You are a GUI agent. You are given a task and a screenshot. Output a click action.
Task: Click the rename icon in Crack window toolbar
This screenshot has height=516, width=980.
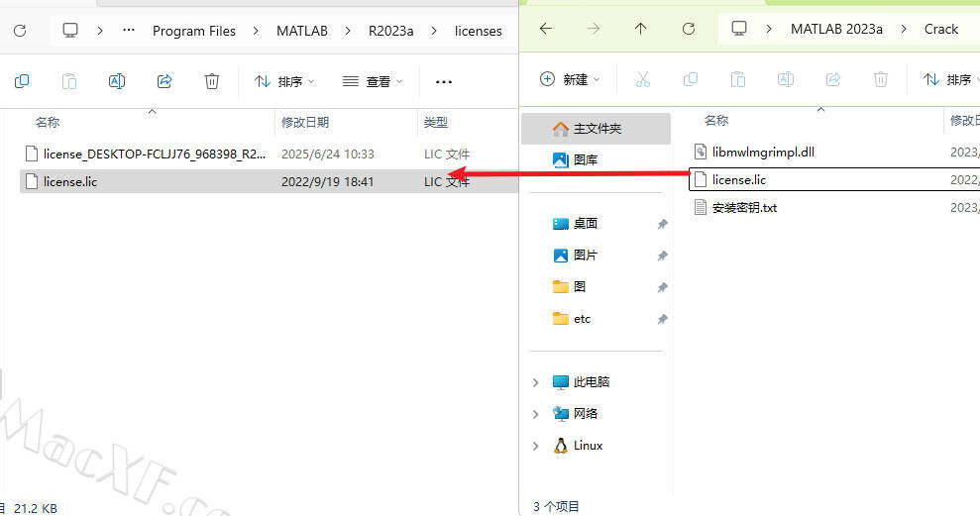[x=786, y=79]
